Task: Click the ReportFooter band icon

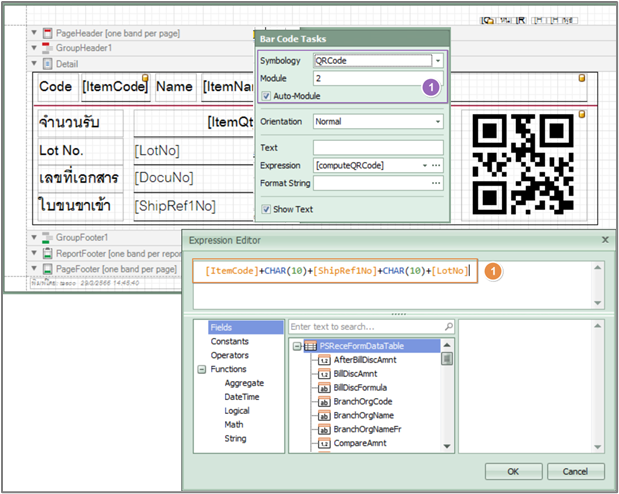Action: tap(47, 254)
